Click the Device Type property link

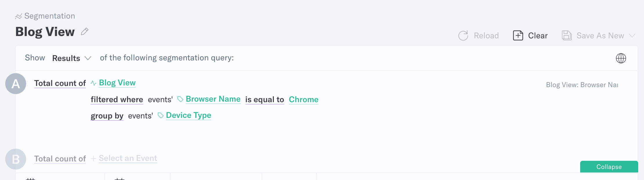click(189, 116)
